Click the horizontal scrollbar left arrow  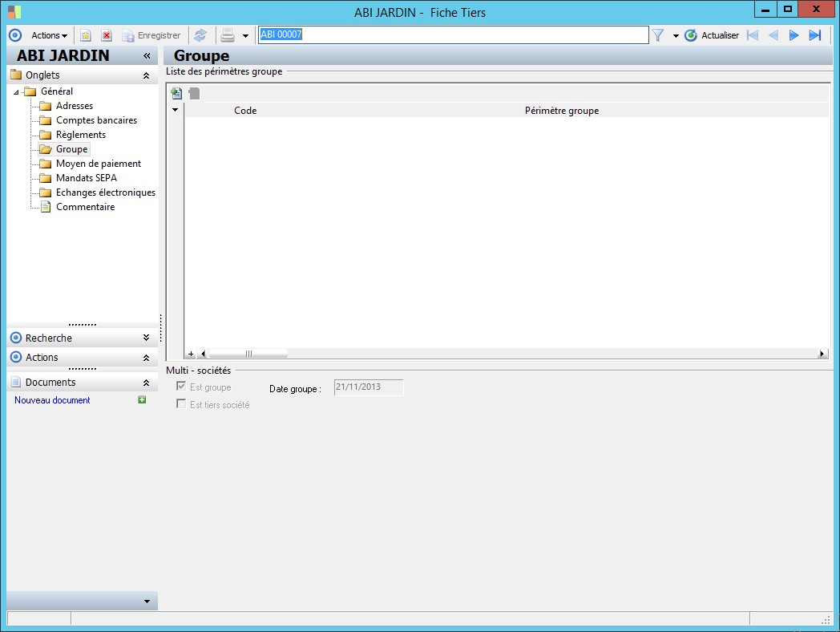(x=203, y=354)
